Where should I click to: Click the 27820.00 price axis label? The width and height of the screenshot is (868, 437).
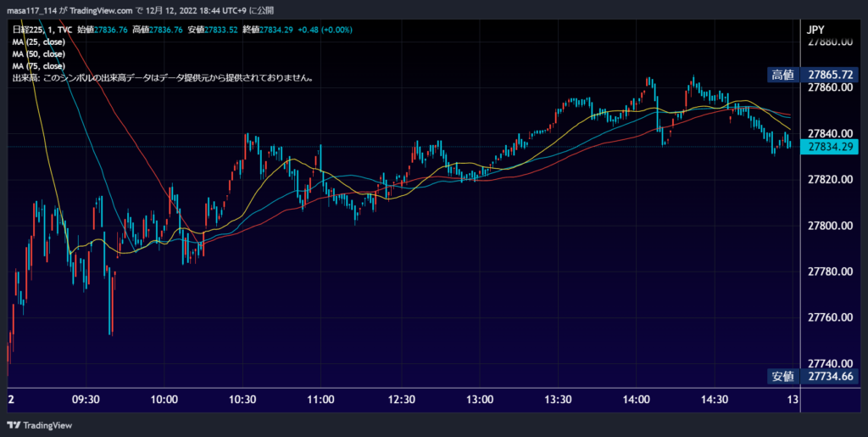[x=830, y=179]
